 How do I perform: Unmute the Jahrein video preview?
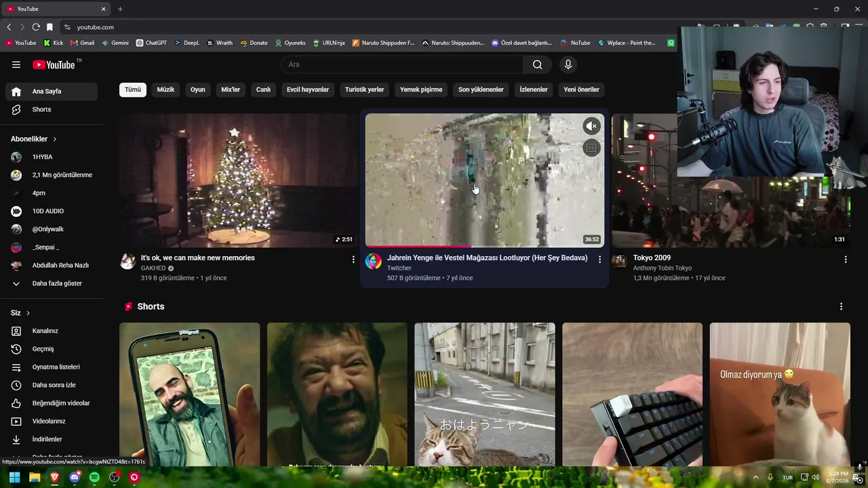pyautogui.click(x=591, y=126)
